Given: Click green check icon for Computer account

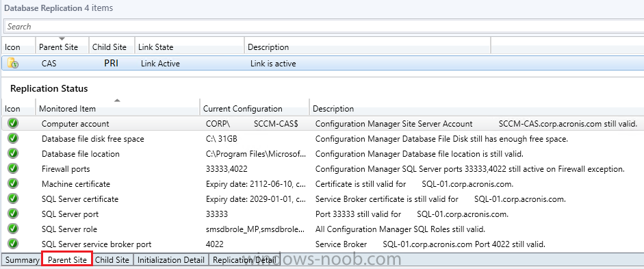Looking at the screenshot, I should tap(13, 123).
